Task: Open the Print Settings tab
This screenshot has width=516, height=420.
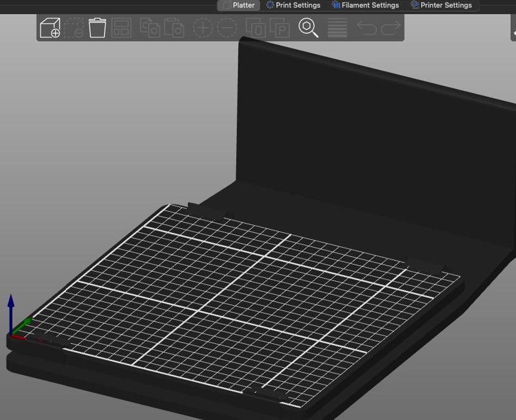Action: [x=293, y=5]
